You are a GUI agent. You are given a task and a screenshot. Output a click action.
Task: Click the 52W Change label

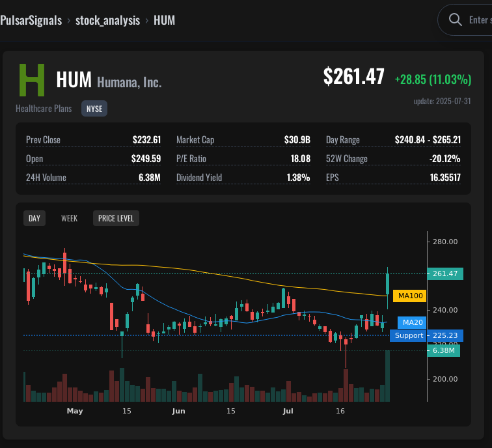point(347,158)
